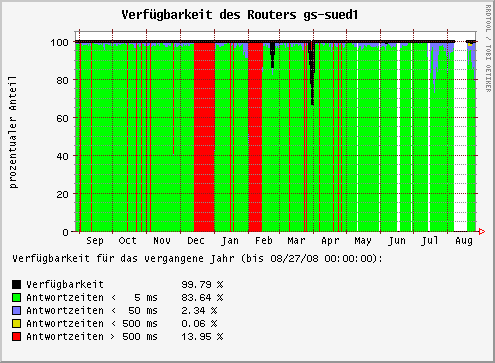This screenshot has height=363, width=495.
Task: Click the 83.64 % value
Action: coord(202,298)
